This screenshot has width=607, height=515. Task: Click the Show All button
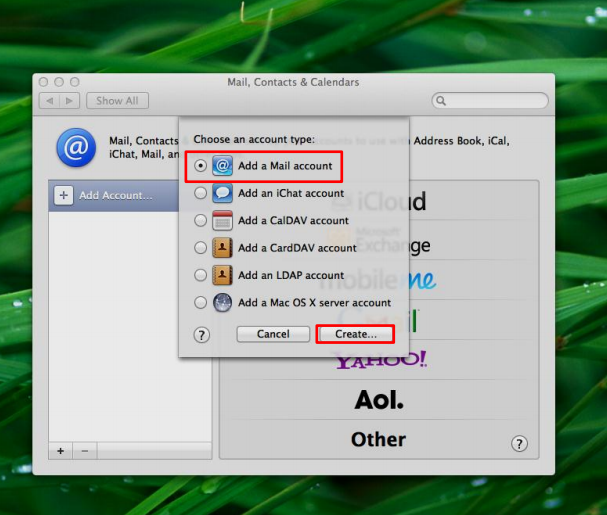117,101
